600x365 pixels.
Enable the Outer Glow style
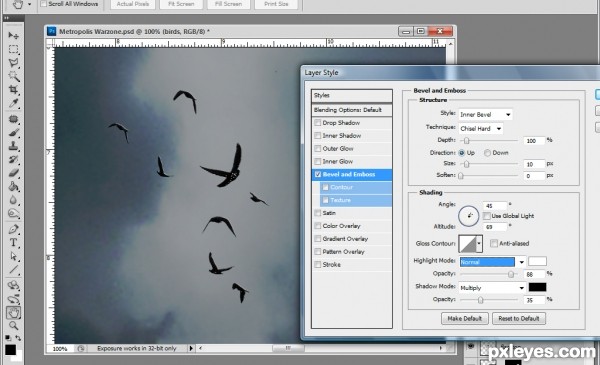318,148
